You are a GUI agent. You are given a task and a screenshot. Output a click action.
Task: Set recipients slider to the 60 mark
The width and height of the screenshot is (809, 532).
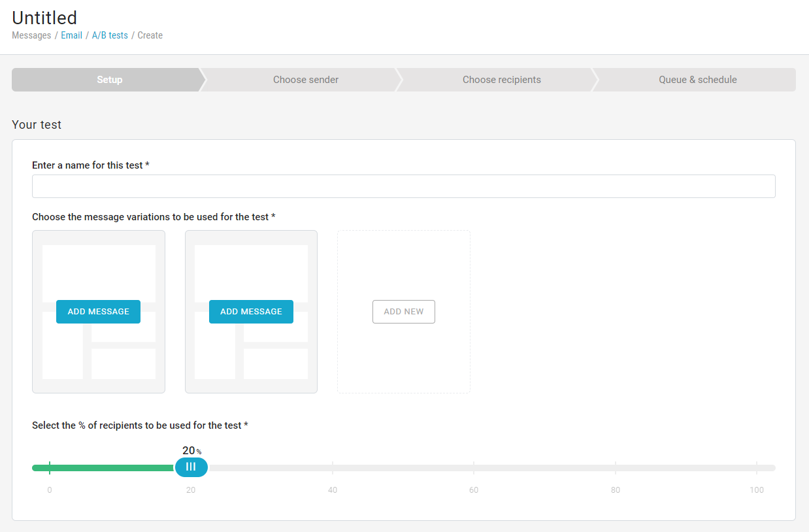pos(474,468)
